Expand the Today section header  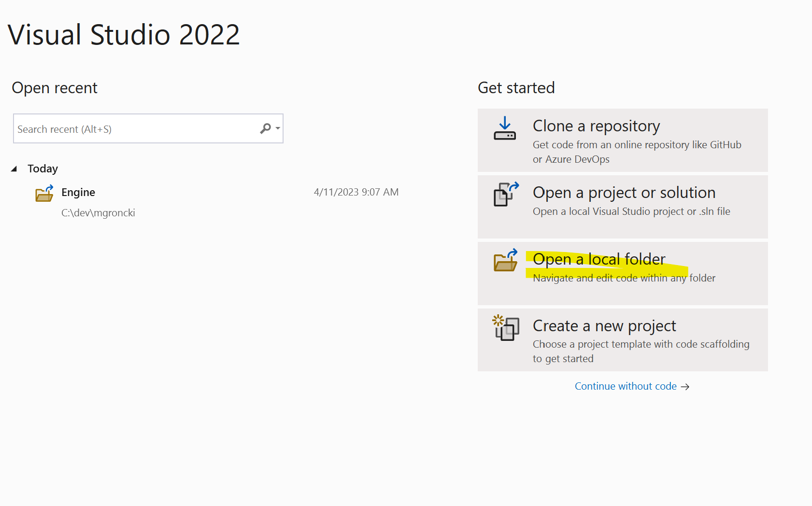point(43,168)
